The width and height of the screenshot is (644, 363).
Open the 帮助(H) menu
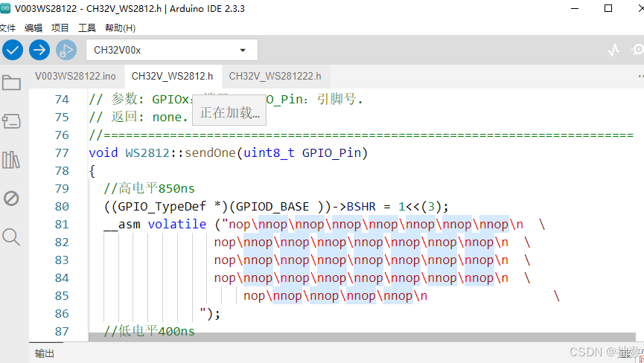120,28
